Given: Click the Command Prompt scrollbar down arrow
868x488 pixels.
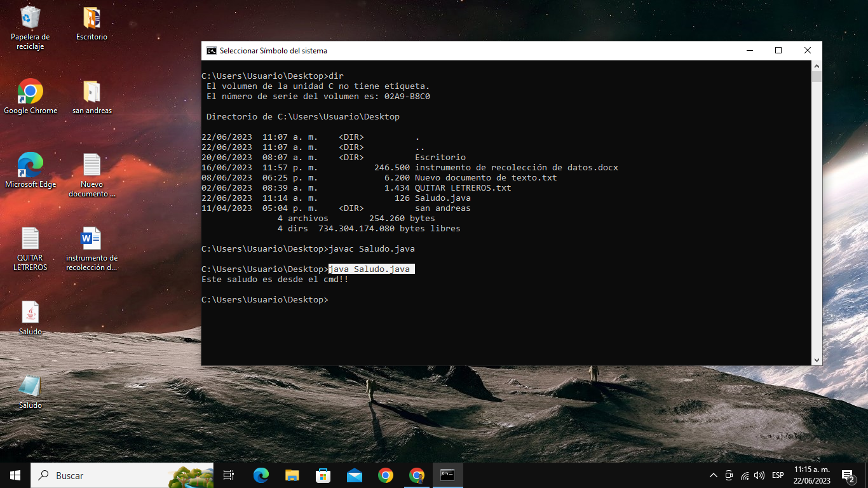Looking at the screenshot, I should (817, 360).
